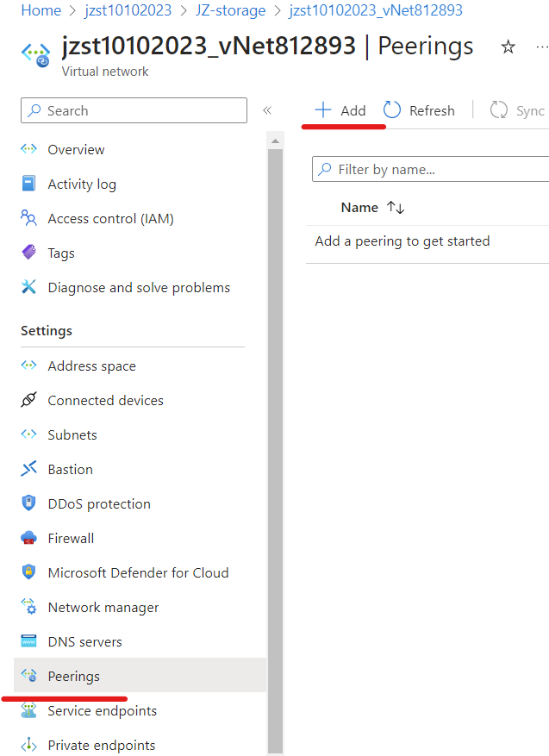Image resolution: width=549 pixels, height=756 pixels.
Task: Open jzst10102023 breadcrumb link
Action: click(128, 10)
